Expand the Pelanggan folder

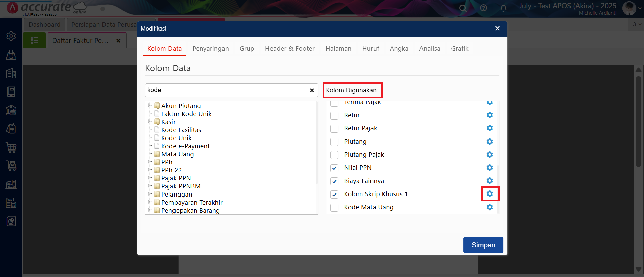(150, 194)
